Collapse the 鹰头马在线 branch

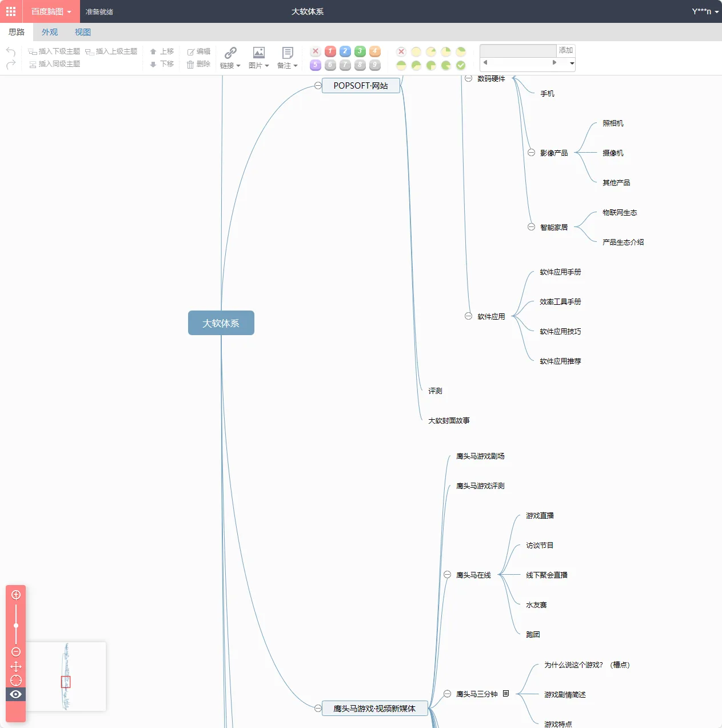(x=447, y=575)
